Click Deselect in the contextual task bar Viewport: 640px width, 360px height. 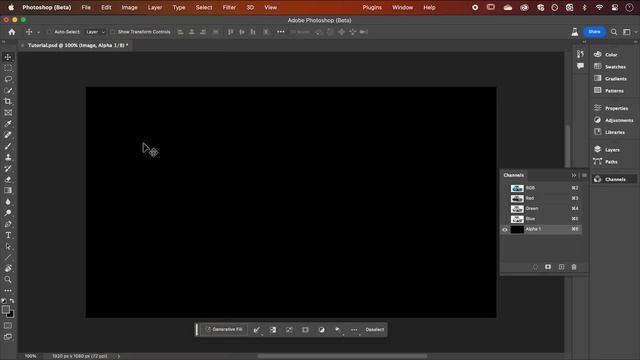tap(375, 329)
